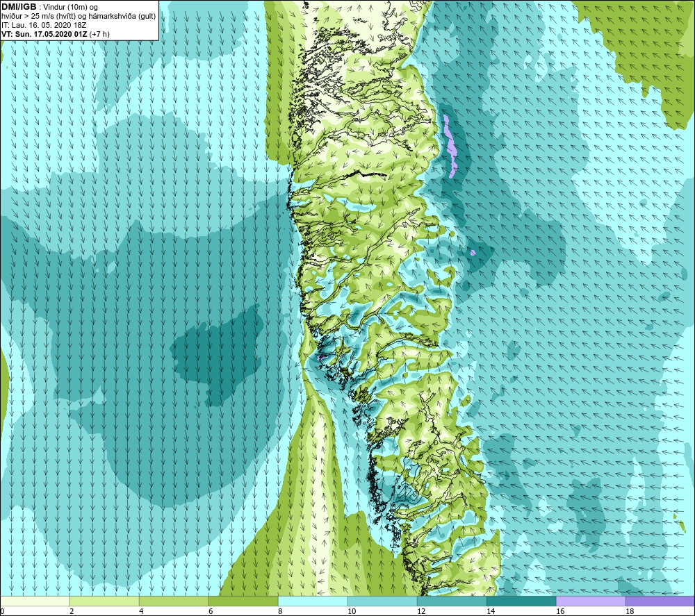Click the teal 12–14 m/s legend swatch
The image size is (695, 616).
pos(452,601)
